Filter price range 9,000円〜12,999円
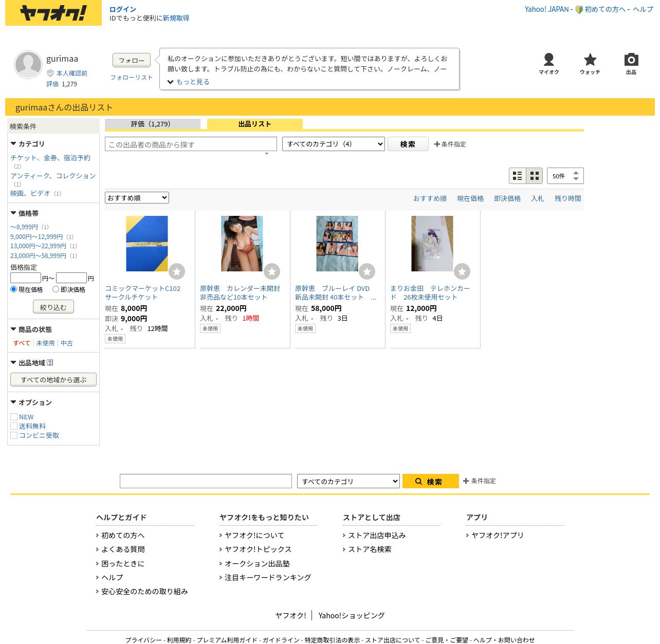This screenshot has height=644, width=660. click(x=36, y=236)
